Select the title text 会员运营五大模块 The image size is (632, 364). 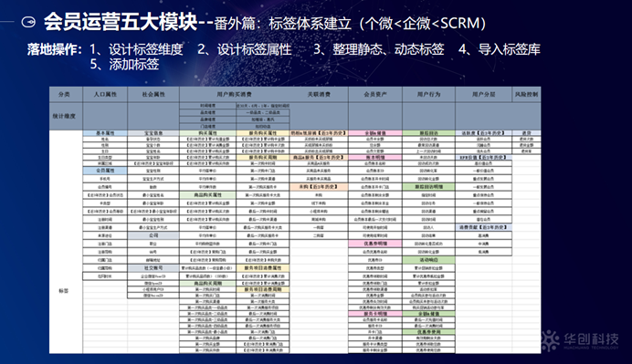tap(121, 22)
